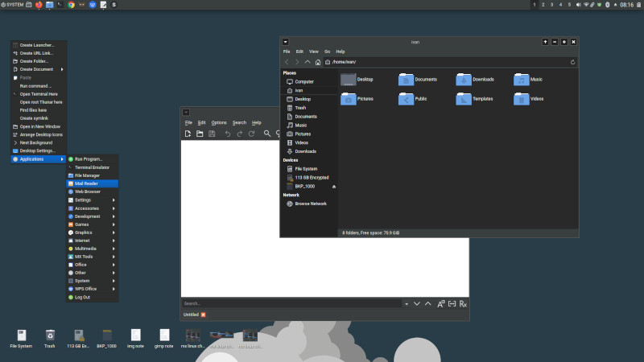644x362 pixels.
Task: Open the View menu in file manager
Action: 314,51
